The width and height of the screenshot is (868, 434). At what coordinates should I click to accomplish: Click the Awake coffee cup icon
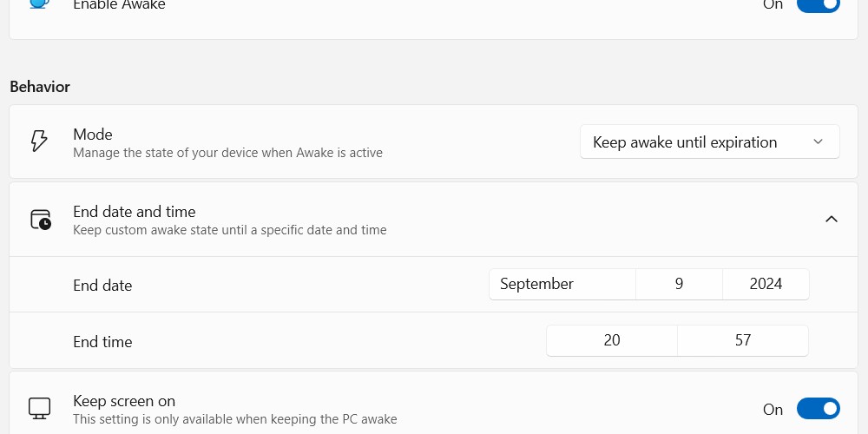(39, 3)
